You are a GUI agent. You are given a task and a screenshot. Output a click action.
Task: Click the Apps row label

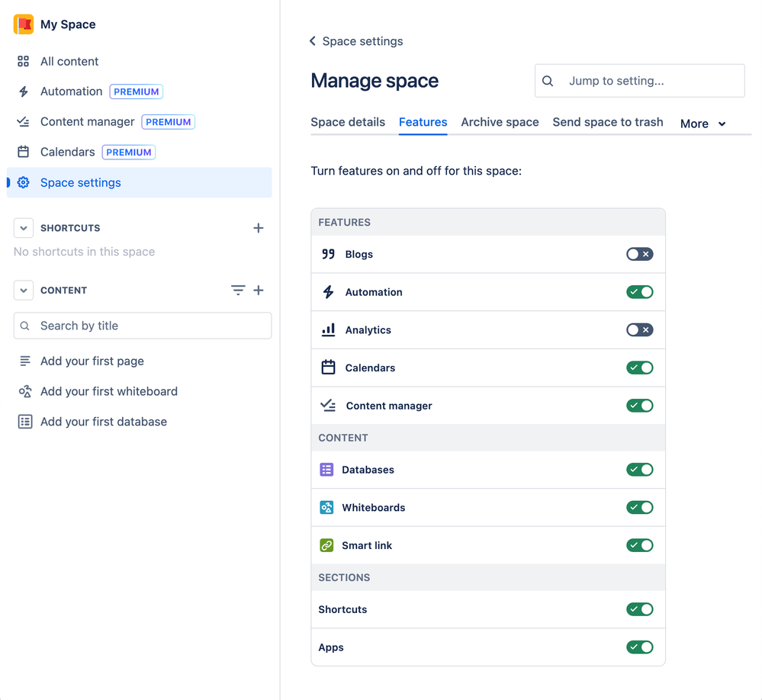tap(331, 647)
